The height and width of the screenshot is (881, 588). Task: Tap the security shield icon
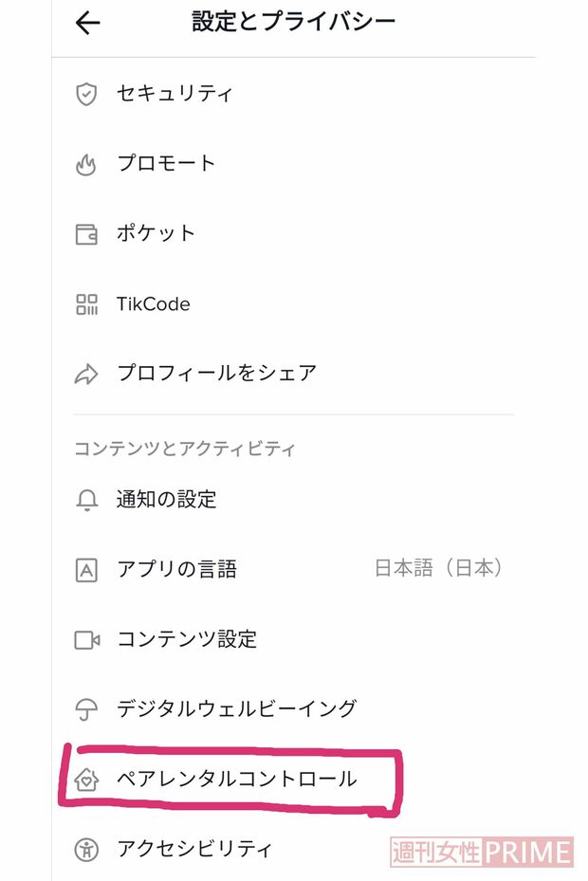point(85,93)
